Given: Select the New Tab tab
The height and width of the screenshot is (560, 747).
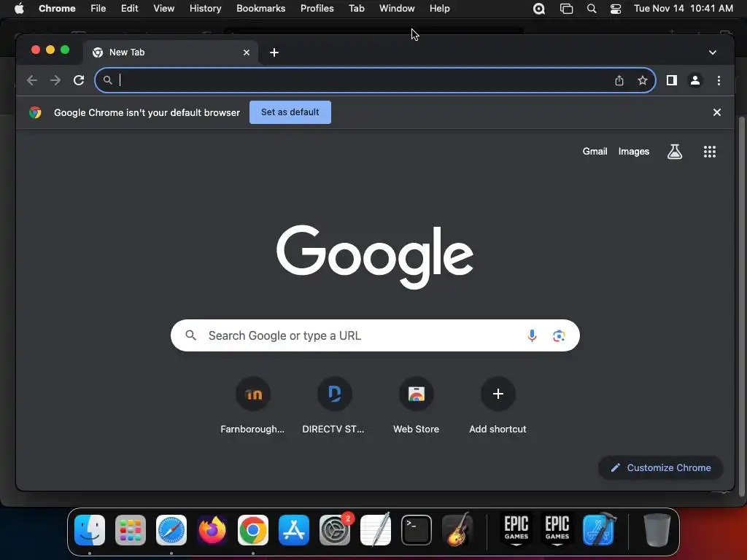Looking at the screenshot, I should point(171,52).
